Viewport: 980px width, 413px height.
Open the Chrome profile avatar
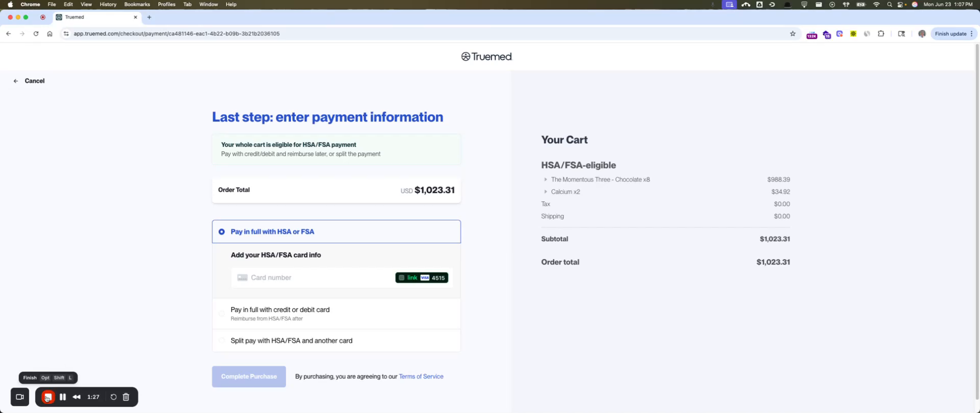coord(922,34)
